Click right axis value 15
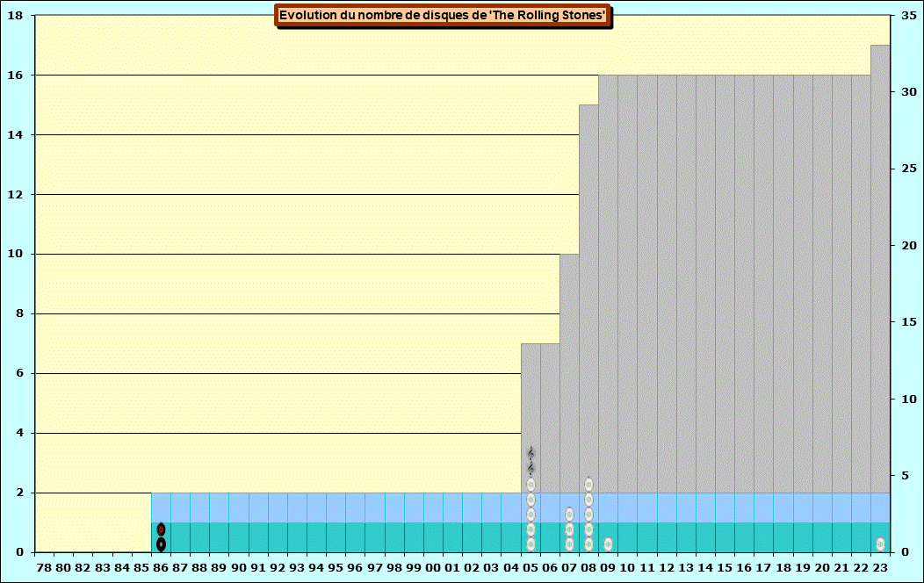 pyautogui.click(x=909, y=322)
